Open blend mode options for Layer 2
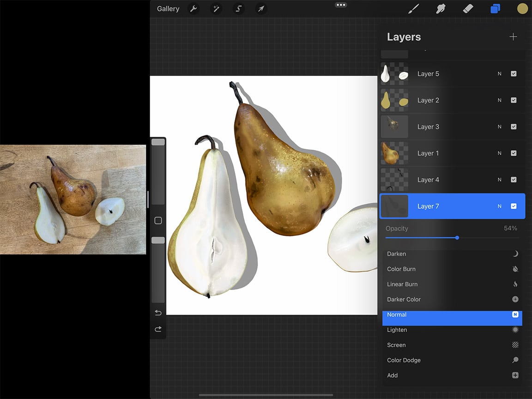The image size is (532, 399). pos(499,100)
